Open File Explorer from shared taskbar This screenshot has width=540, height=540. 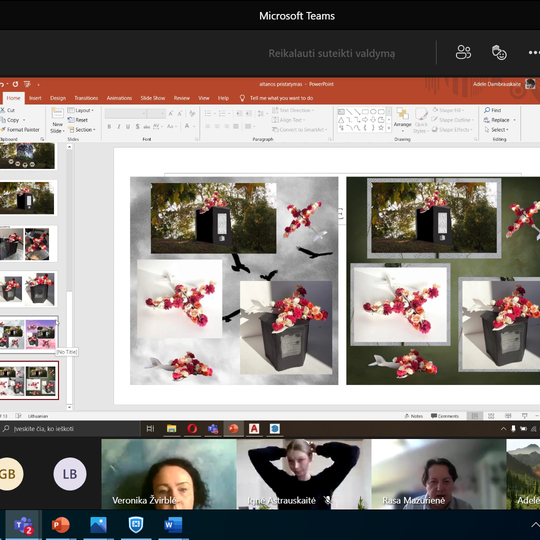[172, 429]
